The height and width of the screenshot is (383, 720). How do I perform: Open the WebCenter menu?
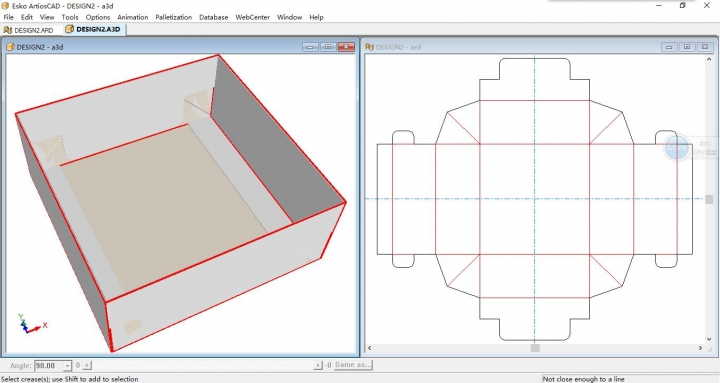click(253, 17)
